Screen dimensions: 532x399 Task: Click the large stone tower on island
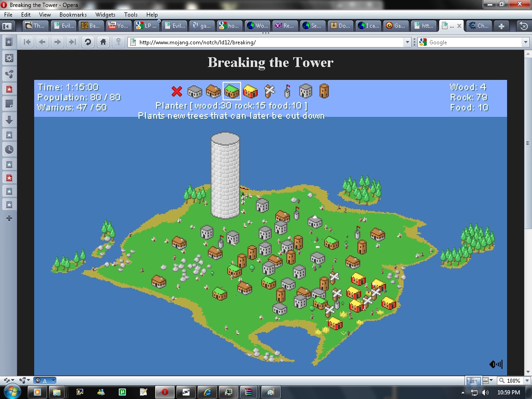225,175
